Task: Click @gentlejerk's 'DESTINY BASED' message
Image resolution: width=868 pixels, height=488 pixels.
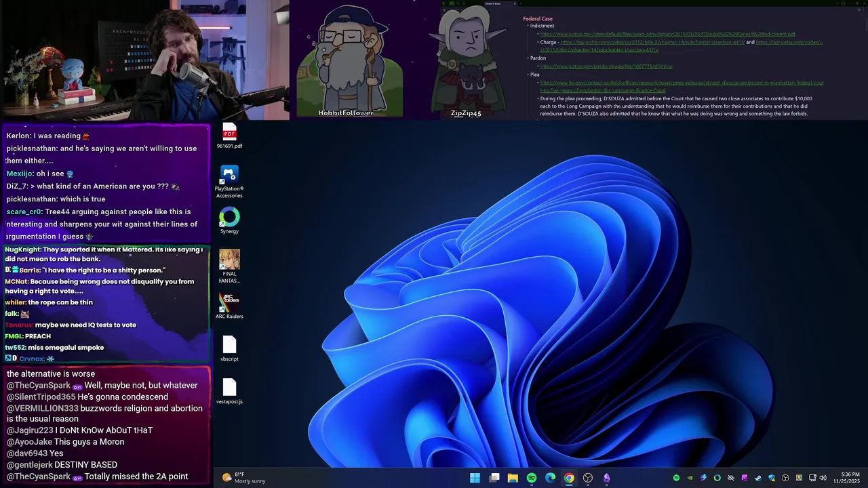Action: coord(62,465)
